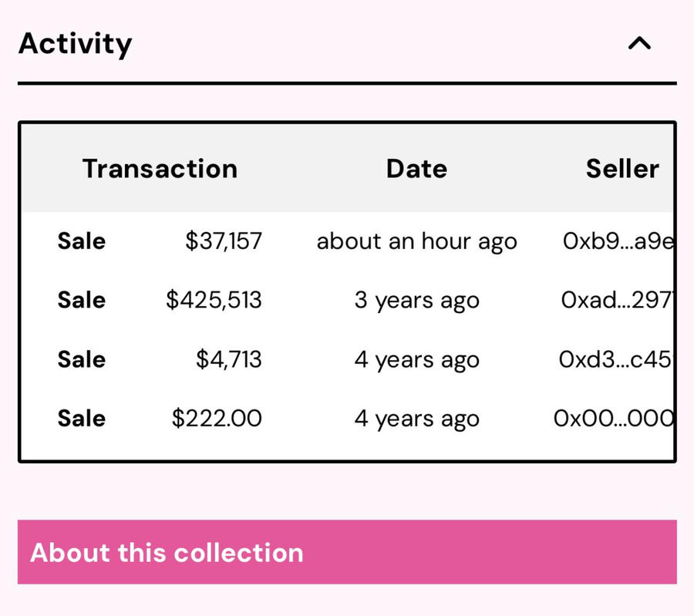This screenshot has width=694, height=616.
Task: Click Sale label in $4,713 row
Action: [x=81, y=359]
